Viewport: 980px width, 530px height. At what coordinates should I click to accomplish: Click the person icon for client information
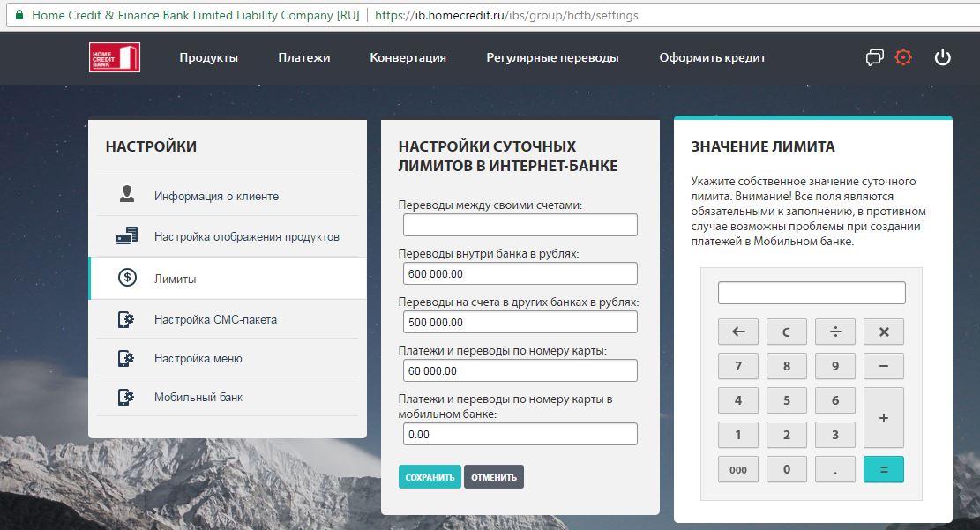click(126, 196)
